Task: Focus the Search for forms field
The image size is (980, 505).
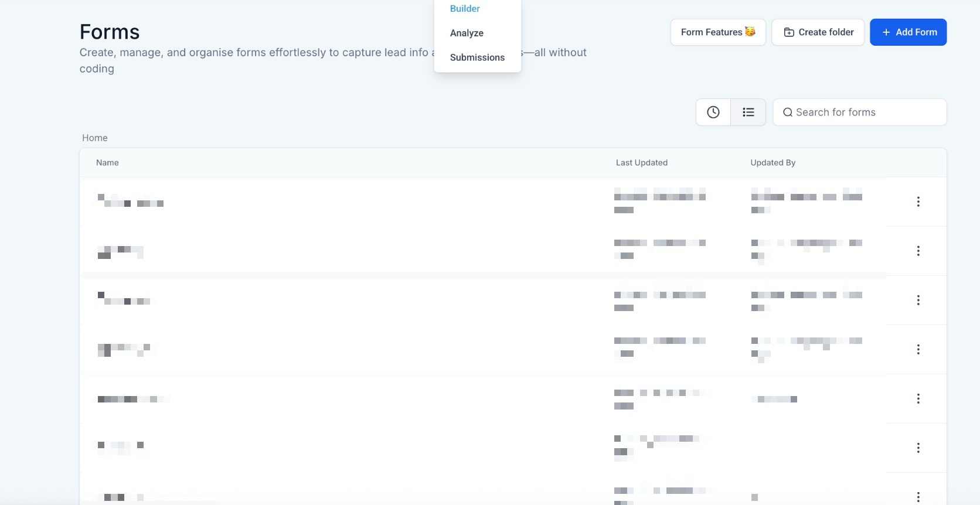Action: (859, 112)
